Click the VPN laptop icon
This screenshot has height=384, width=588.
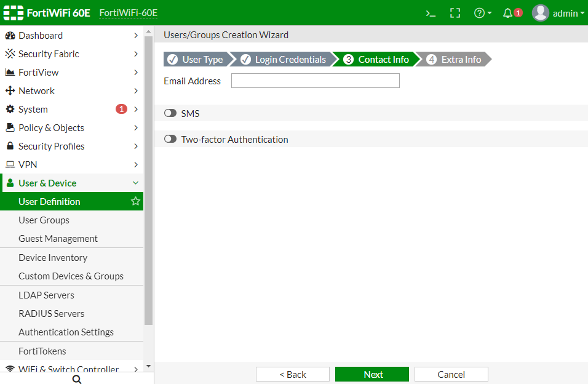pyautogui.click(x=10, y=164)
